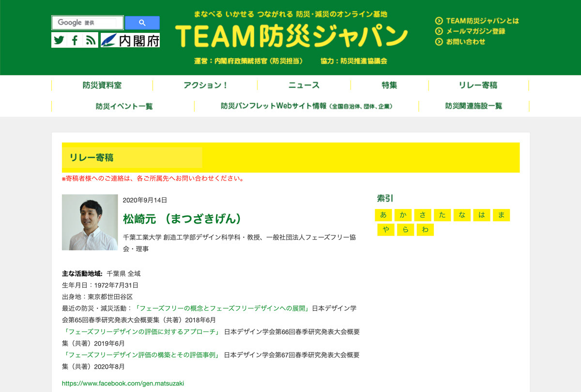Open フェーズフリーの概念とフェーズフリーデザインへの展開 link
Image resolution: width=581 pixels, height=392 pixels.
coord(222,308)
